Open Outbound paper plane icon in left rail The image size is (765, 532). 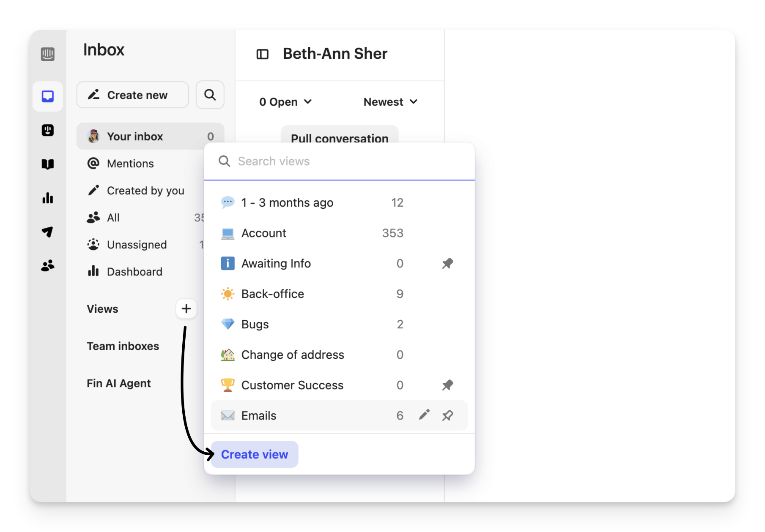[x=48, y=232]
